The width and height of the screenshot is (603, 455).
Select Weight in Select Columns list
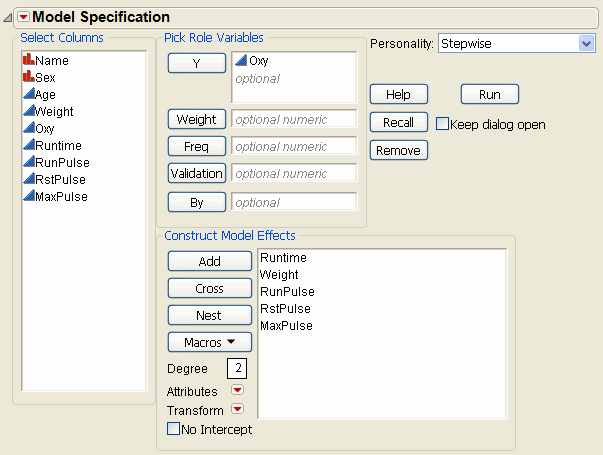pyautogui.click(x=54, y=111)
